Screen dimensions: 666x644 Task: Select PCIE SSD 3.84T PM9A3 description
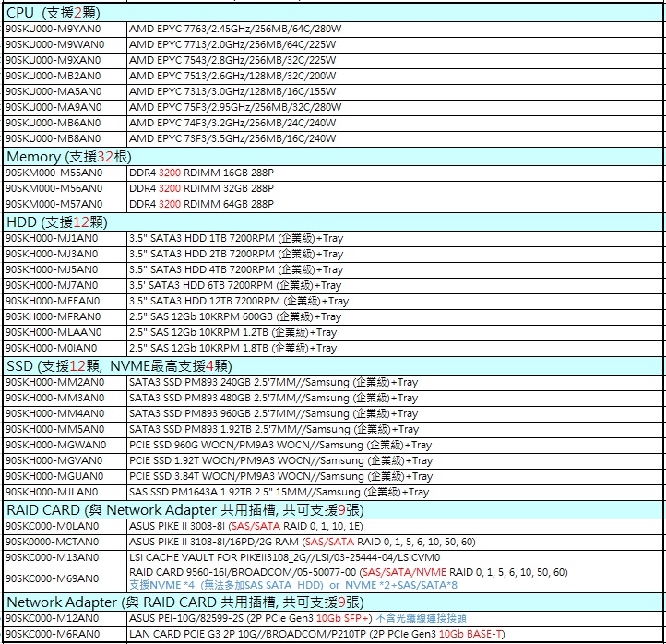(280, 477)
